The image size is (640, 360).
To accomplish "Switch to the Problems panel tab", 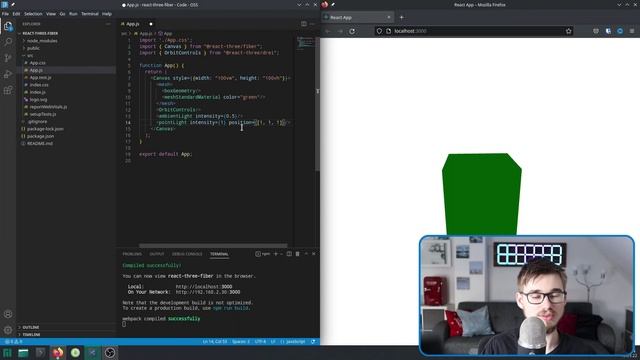I will (132, 254).
